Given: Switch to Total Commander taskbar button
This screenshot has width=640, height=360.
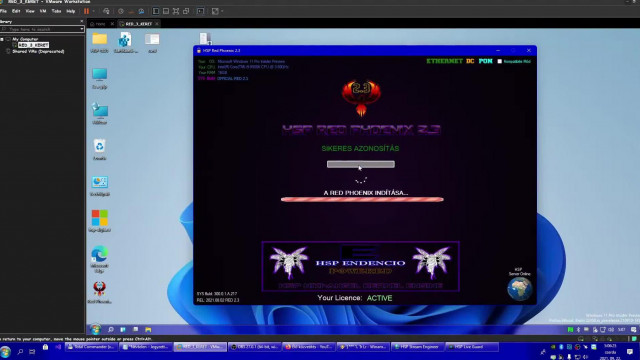Looking at the screenshot, I should (x=91, y=347).
